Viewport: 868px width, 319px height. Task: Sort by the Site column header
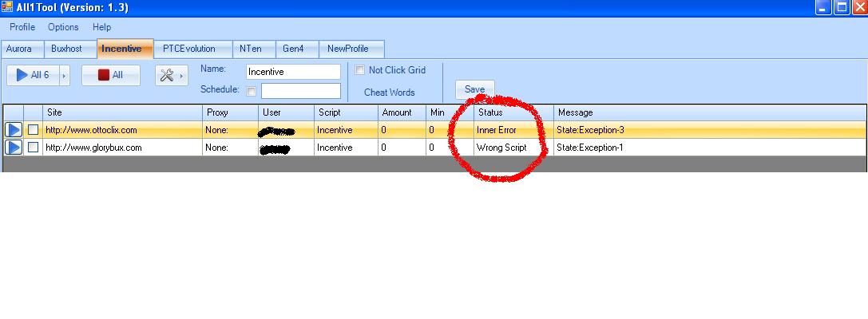pyautogui.click(x=122, y=112)
